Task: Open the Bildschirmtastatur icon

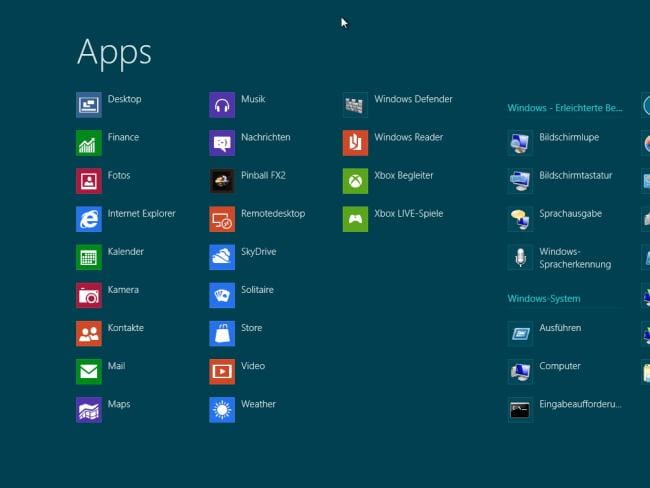Action: tap(520, 181)
